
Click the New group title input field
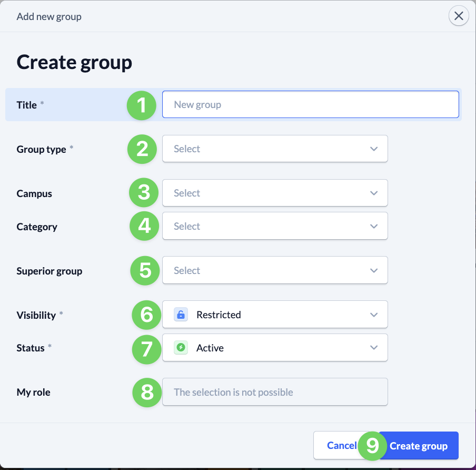311,104
